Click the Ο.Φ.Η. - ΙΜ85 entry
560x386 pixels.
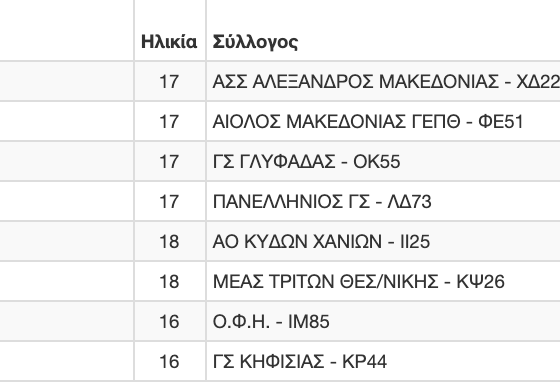click(x=271, y=321)
